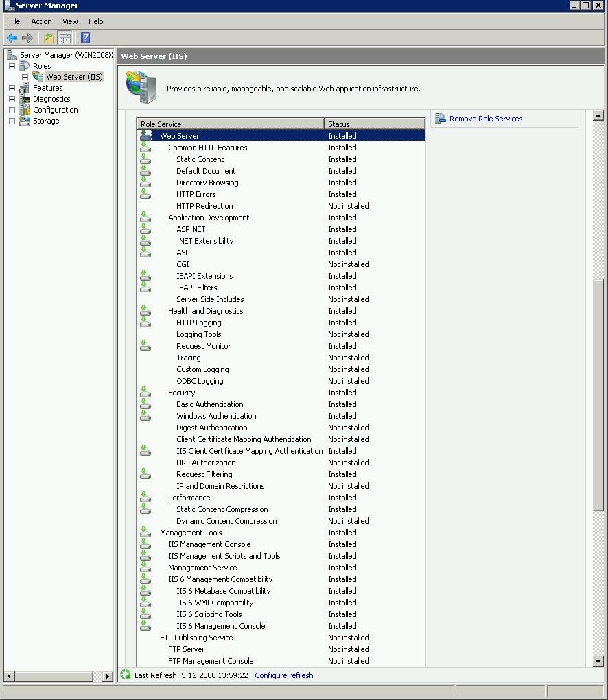Click the Back arrow toolbar icon
Image resolution: width=608 pixels, height=700 pixels.
tap(12, 38)
